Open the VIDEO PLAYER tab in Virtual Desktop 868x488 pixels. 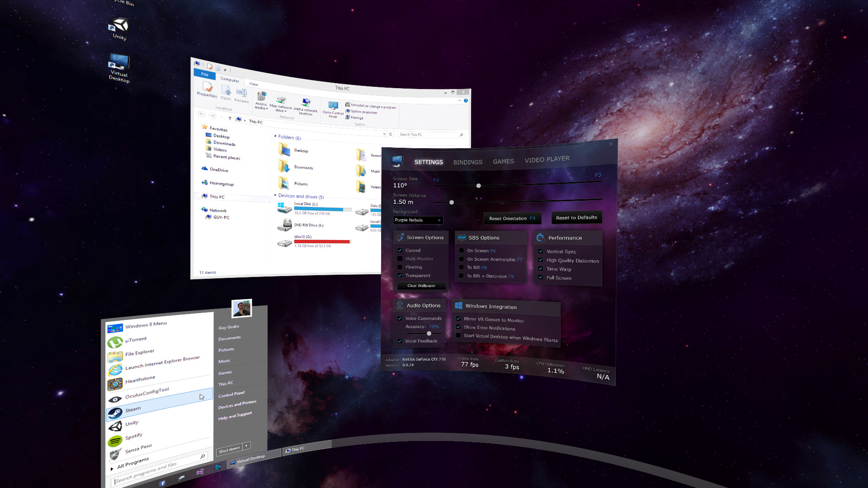(x=547, y=159)
